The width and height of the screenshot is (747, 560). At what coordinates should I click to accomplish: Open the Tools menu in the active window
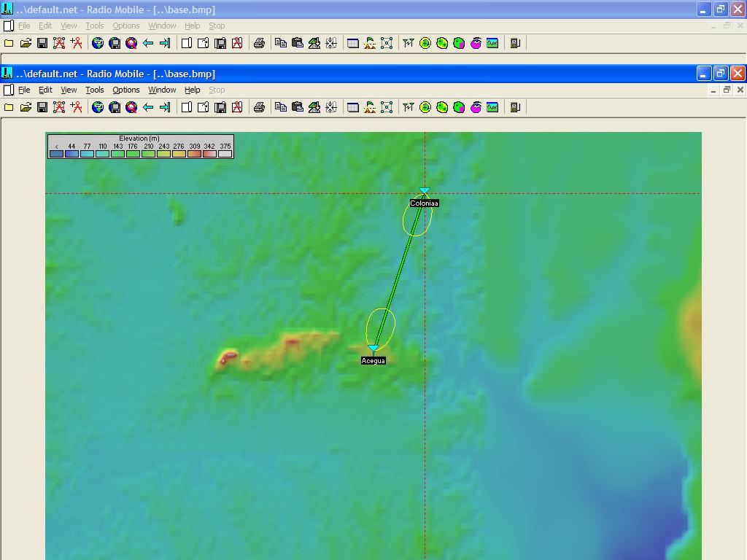coord(95,90)
